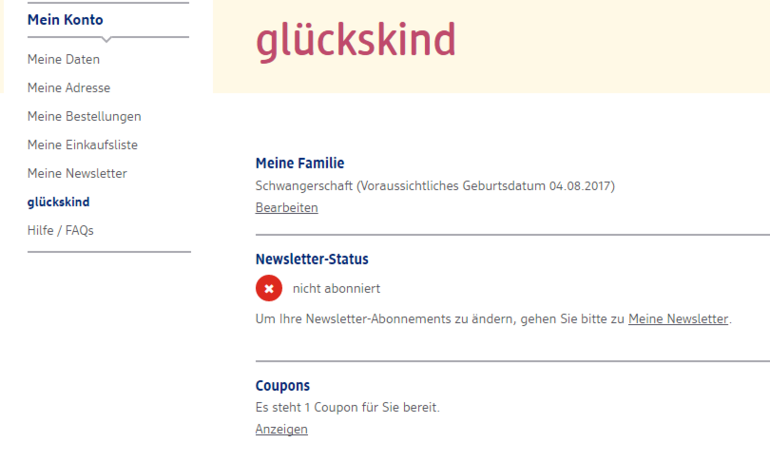Click the large glückskind page title
The image size is (770, 462).
coord(355,40)
